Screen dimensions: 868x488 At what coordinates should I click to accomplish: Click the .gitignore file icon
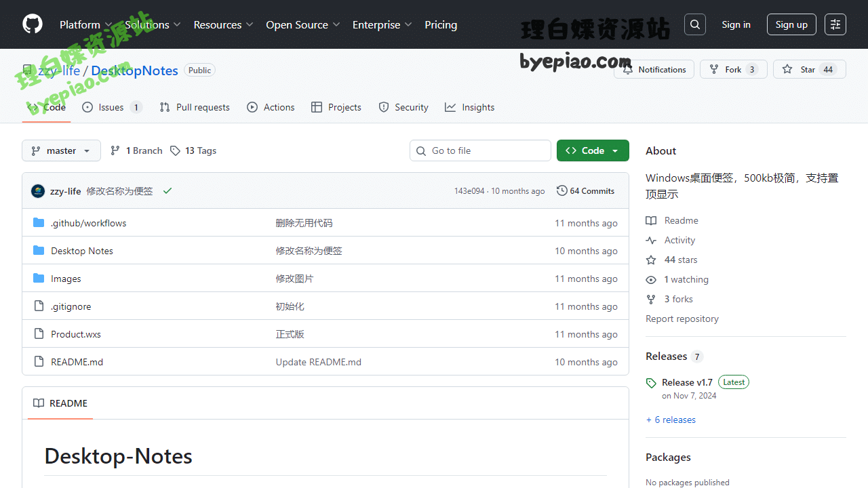pyautogui.click(x=39, y=306)
